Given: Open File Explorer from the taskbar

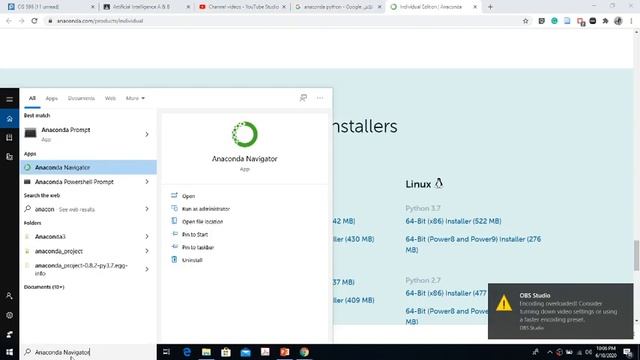Looking at the screenshot, I should point(207,352).
